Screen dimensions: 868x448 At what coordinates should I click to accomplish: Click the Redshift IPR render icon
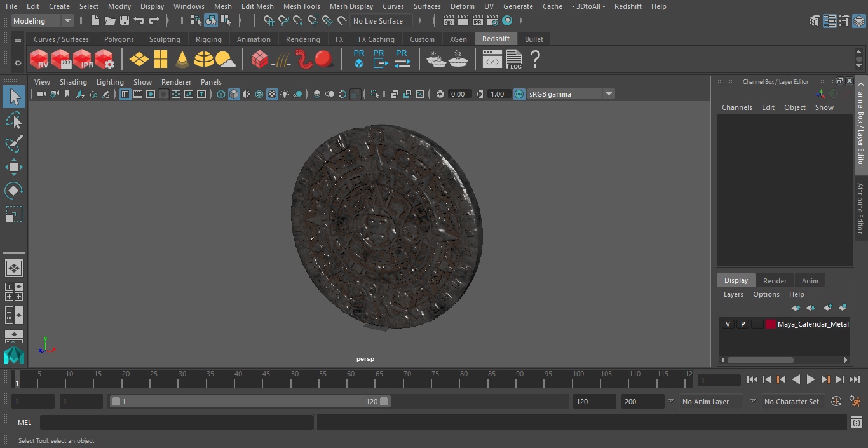82,60
